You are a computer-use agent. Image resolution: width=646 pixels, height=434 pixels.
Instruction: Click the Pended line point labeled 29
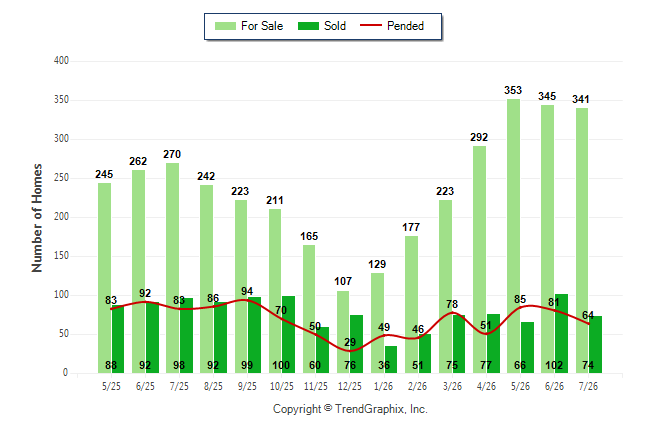coord(350,351)
